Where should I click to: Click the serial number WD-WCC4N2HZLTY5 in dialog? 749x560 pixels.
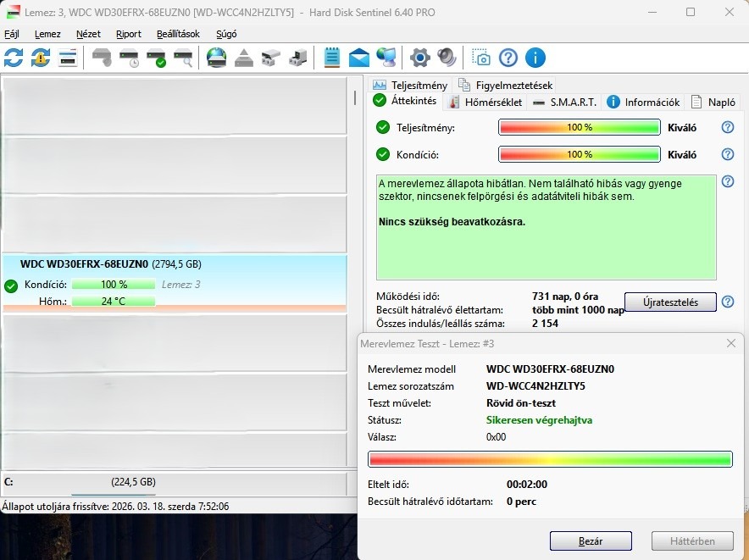(x=535, y=386)
